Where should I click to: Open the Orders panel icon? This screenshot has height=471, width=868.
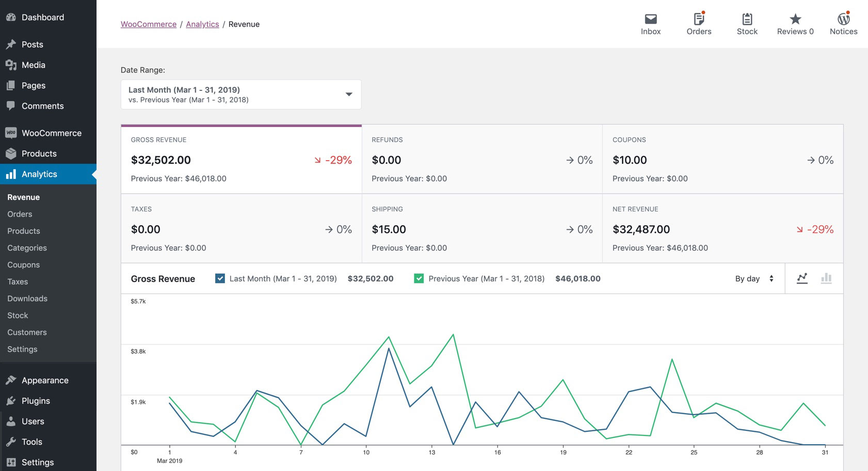(699, 20)
